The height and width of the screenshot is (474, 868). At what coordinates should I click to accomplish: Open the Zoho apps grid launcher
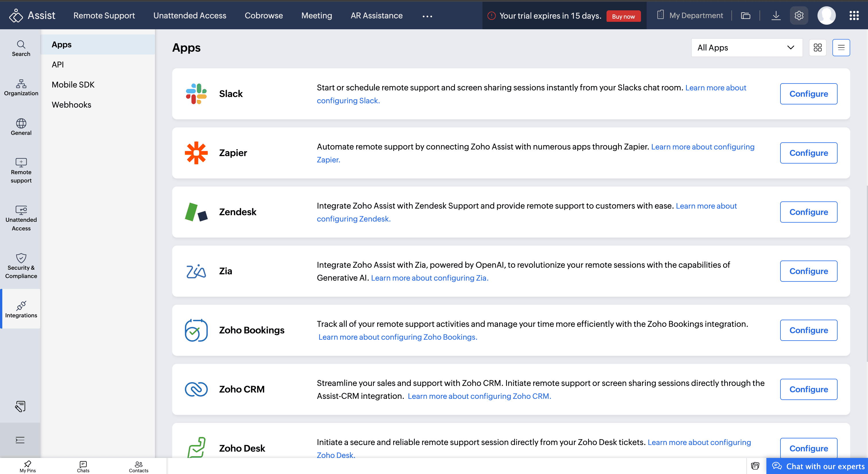pyautogui.click(x=854, y=15)
